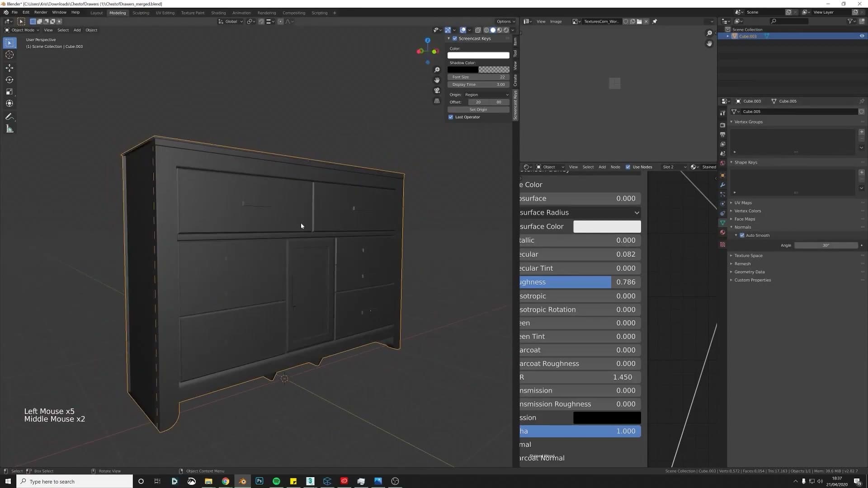Open the Slot 2 material dropdown
Viewport: 868px width, 488px height.
pyautogui.click(x=674, y=167)
